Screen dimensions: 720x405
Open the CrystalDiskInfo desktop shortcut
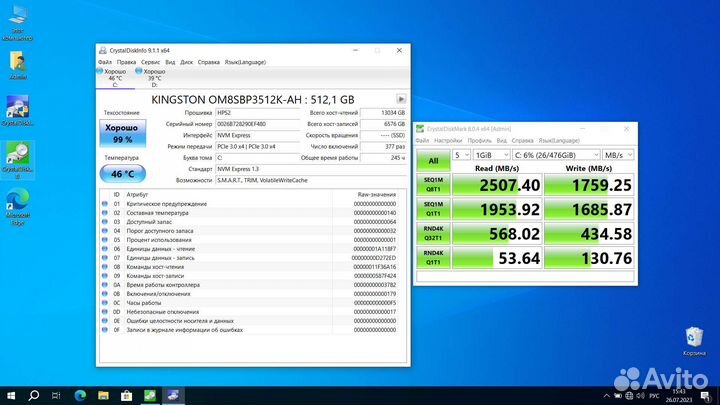click(x=17, y=110)
